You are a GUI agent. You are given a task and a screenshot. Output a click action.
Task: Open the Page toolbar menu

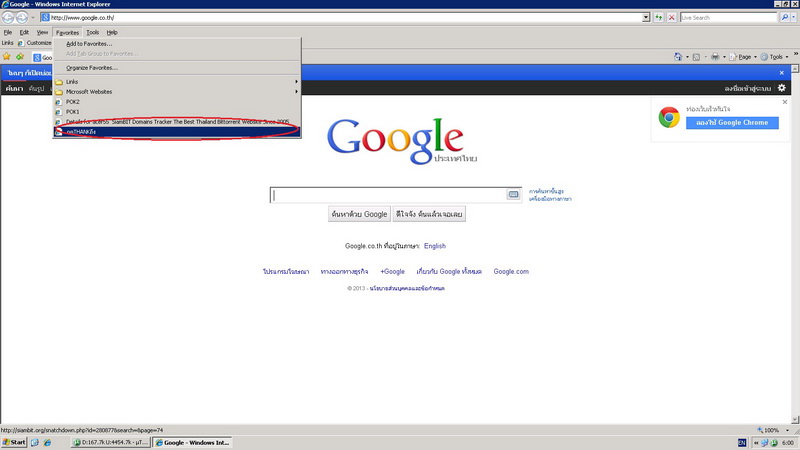tap(743, 57)
